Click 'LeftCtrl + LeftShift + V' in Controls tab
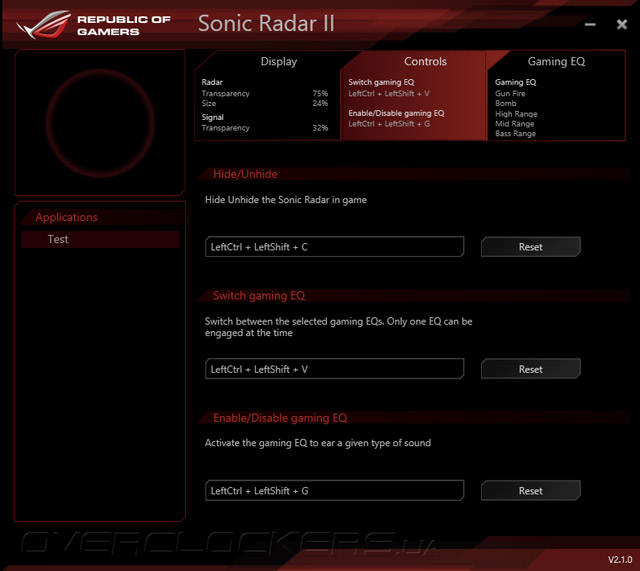Image resolution: width=640 pixels, height=571 pixels. click(x=389, y=93)
